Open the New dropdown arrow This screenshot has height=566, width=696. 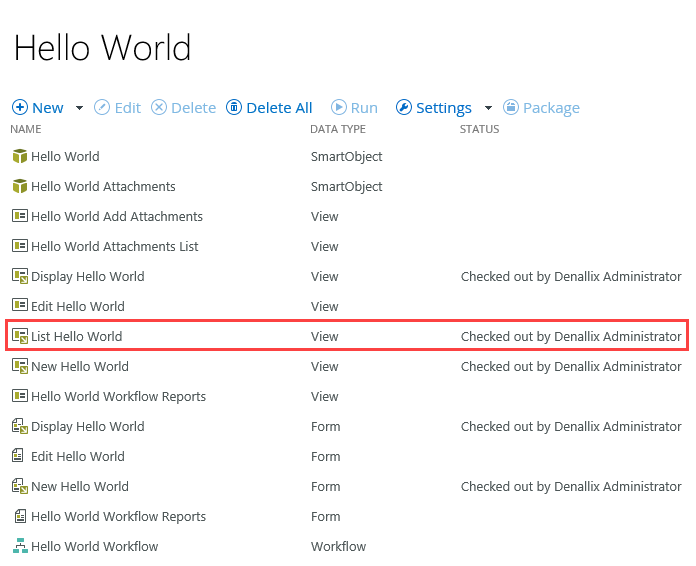tap(79, 108)
